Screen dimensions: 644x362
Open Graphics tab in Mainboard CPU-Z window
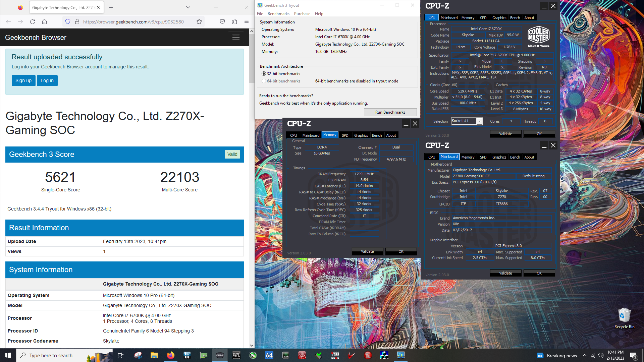point(499,157)
